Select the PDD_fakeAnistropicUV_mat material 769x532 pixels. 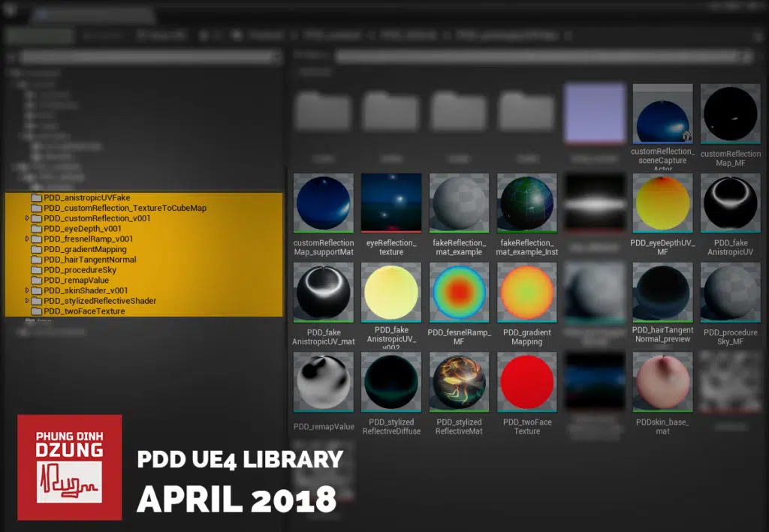[323, 293]
